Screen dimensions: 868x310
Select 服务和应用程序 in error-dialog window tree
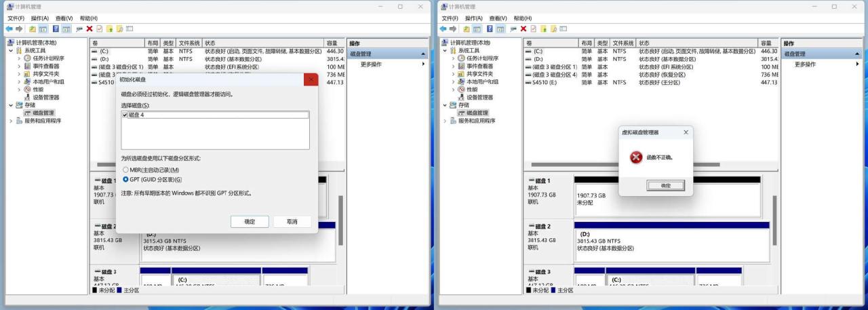coord(477,121)
